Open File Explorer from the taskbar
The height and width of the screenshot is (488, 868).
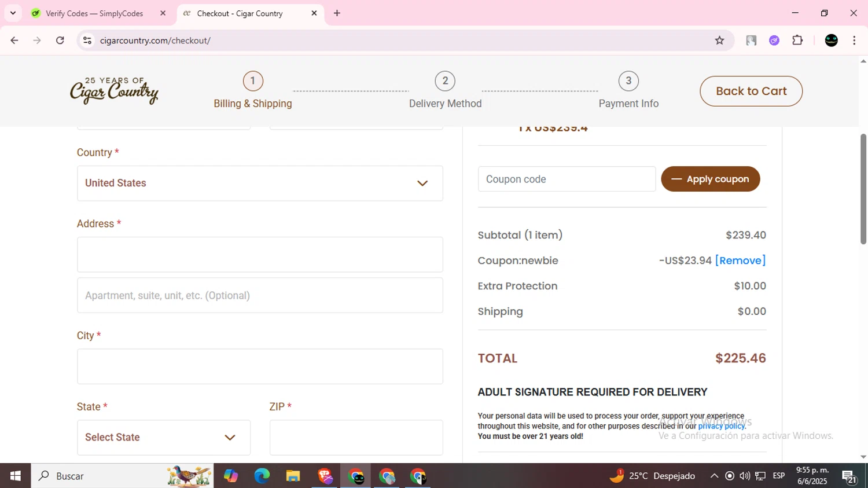coord(293,476)
